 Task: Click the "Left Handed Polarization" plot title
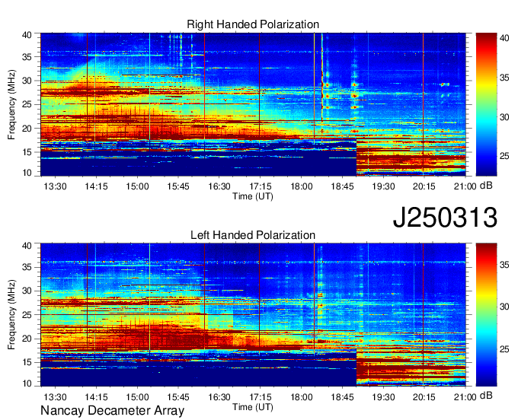click(x=253, y=235)
